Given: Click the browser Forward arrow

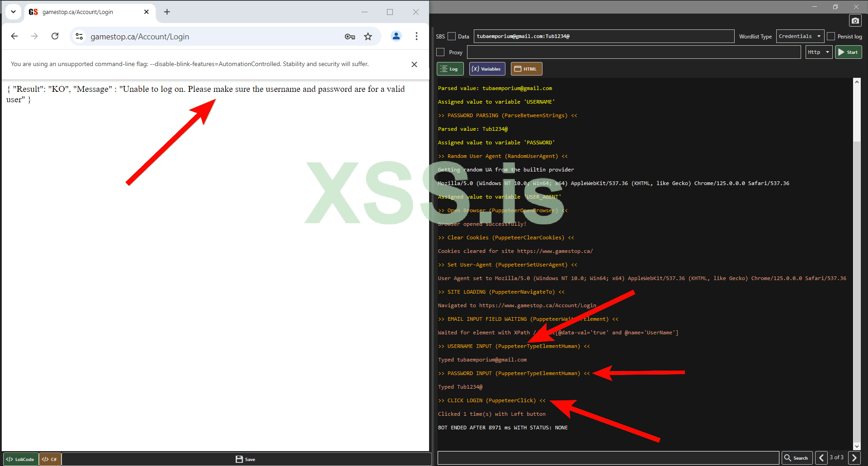Looking at the screenshot, I should pyautogui.click(x=34, y=36).
